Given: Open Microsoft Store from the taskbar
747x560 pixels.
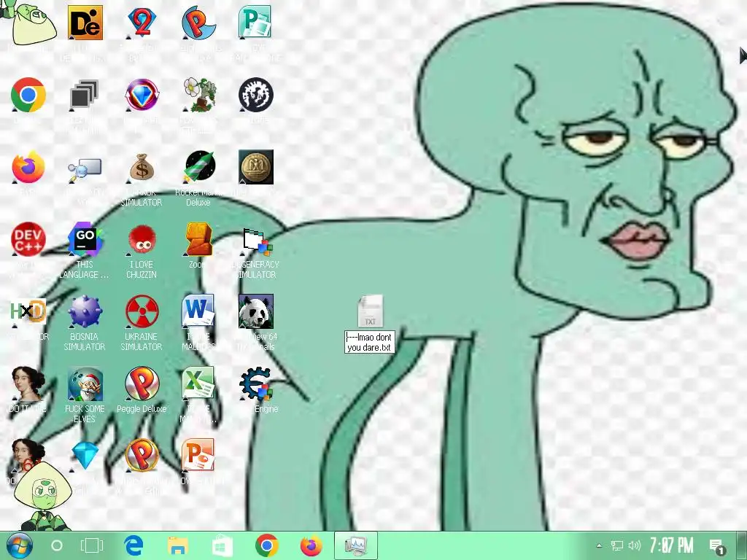Looking at the screenshot, I should 222,545.
